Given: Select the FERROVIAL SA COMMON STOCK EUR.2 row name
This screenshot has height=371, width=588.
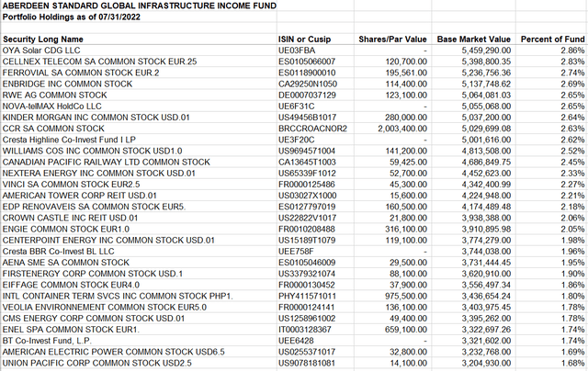Looking at the screenshot, I should pos(81,73).
